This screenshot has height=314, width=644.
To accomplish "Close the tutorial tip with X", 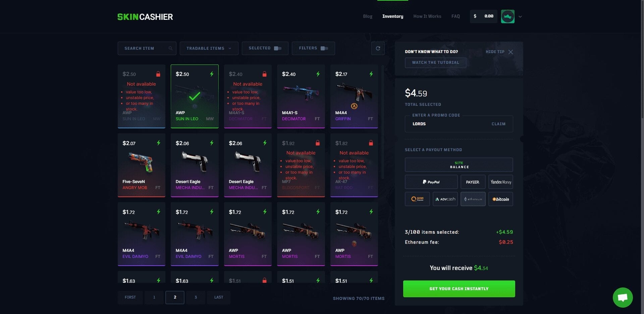I will click(x=511, y=52).
